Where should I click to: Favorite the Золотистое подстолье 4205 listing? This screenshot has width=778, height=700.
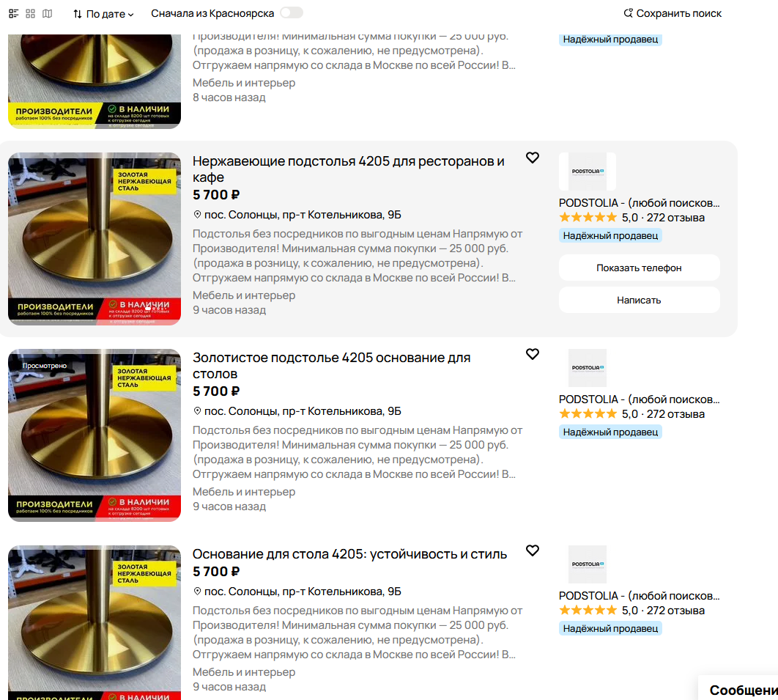click(533, 354)
